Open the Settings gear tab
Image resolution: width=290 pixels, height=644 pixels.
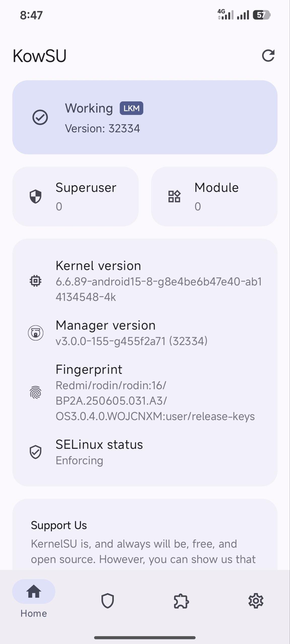tap(256, 601)
